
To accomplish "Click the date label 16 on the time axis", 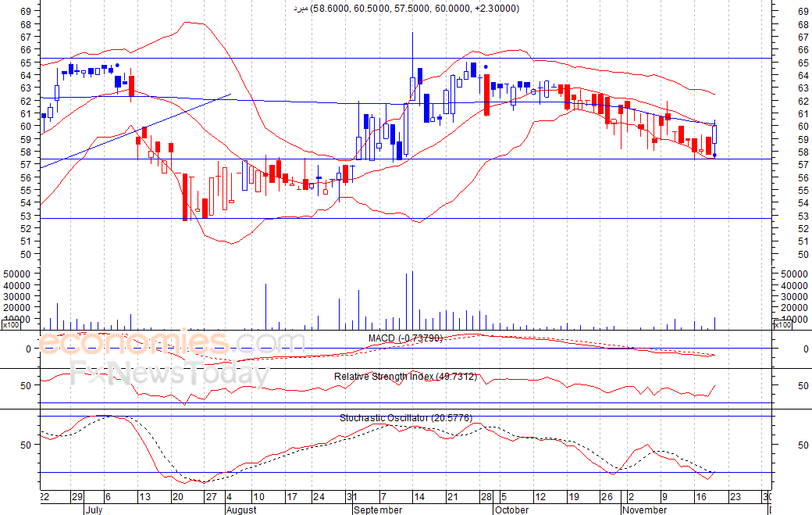I will pyautogui.click(x=700, y=497).
